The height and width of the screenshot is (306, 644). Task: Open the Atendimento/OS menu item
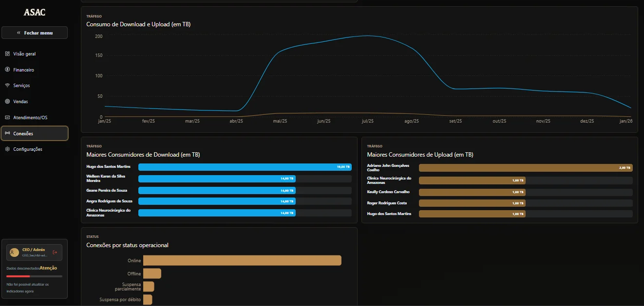click(35, 118)
